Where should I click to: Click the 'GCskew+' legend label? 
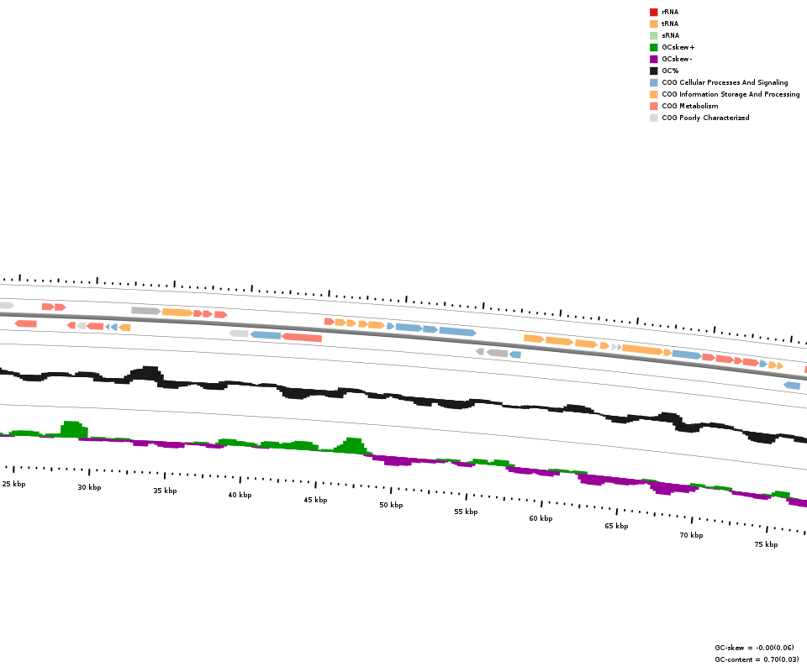pyautogui.click(x=678, y=47)
